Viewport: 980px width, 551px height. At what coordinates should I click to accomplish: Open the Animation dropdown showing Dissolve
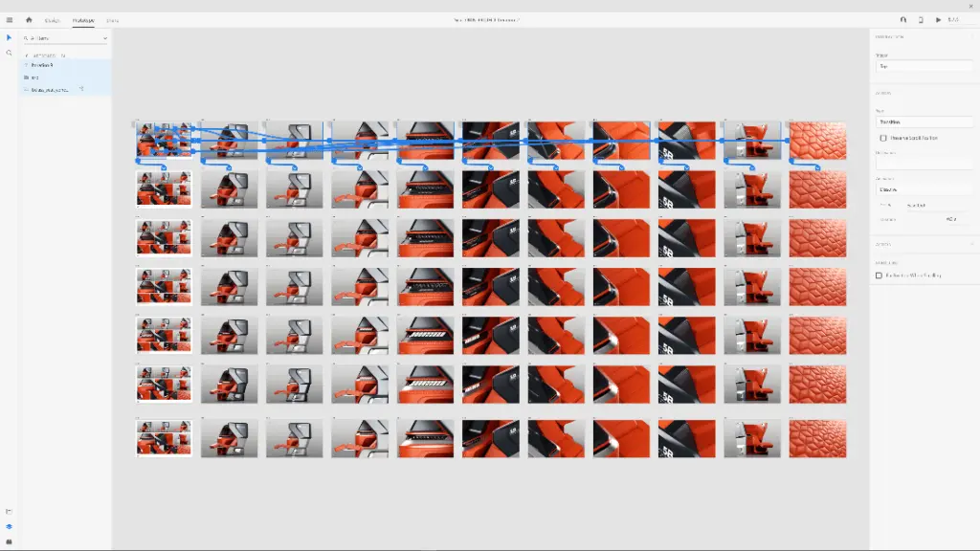[924, 189]
